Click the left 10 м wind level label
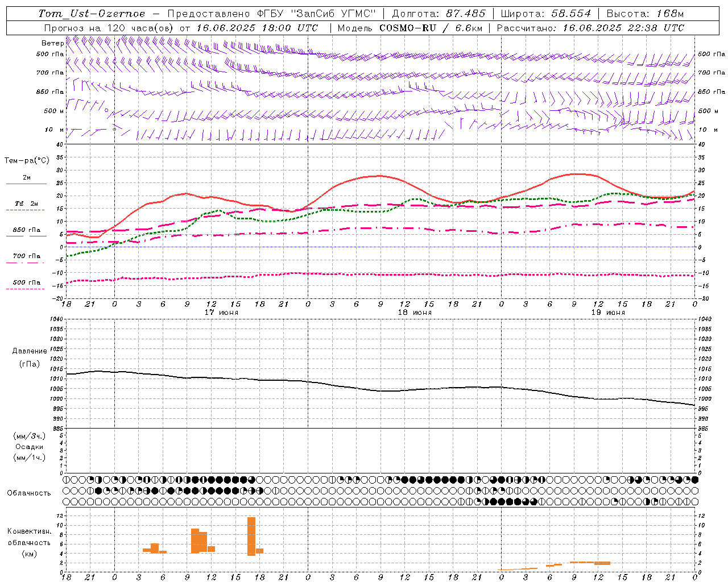 [x=54, y=130]
